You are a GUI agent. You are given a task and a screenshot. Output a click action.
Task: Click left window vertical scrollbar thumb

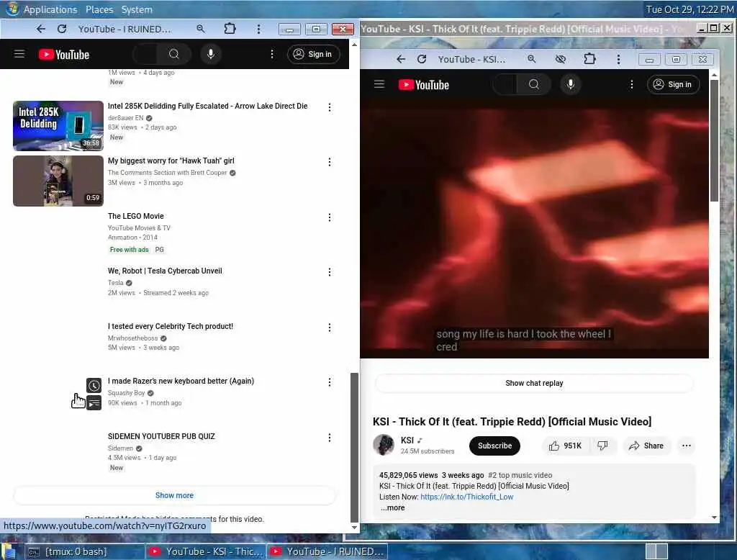[x=354, y=447]
